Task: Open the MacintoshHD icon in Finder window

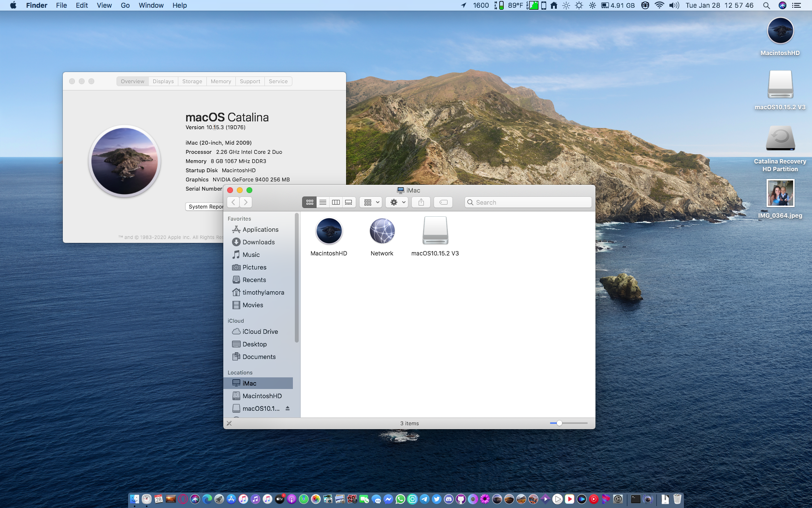Action: 329,231
